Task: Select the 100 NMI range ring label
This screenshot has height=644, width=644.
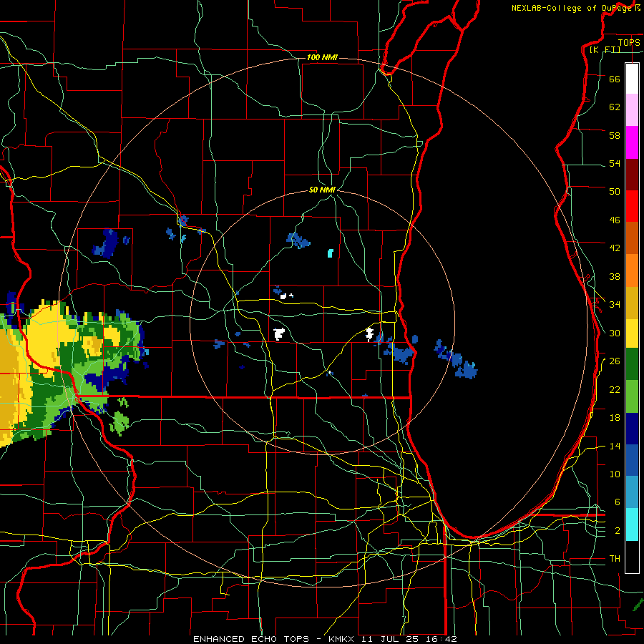Action: (322, 57)
